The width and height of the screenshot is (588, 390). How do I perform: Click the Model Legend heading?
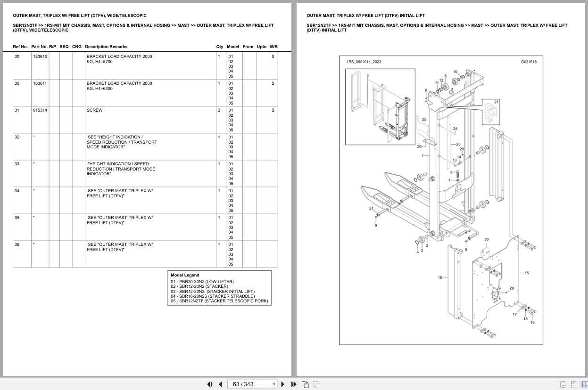[x=185, y=275]
